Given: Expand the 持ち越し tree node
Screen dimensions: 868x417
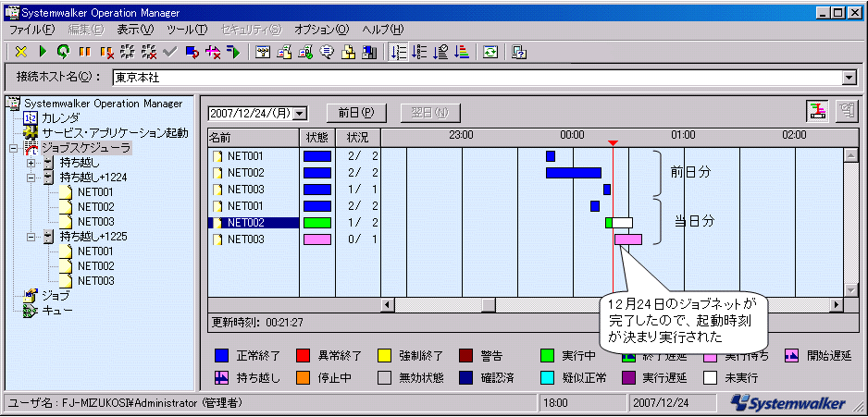Looking at the screenshot, I should (x=31, y=163).
